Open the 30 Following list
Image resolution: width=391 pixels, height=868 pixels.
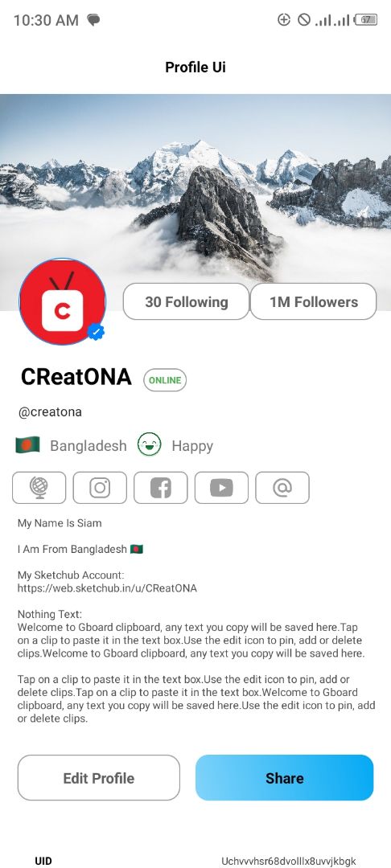point(186,301)
